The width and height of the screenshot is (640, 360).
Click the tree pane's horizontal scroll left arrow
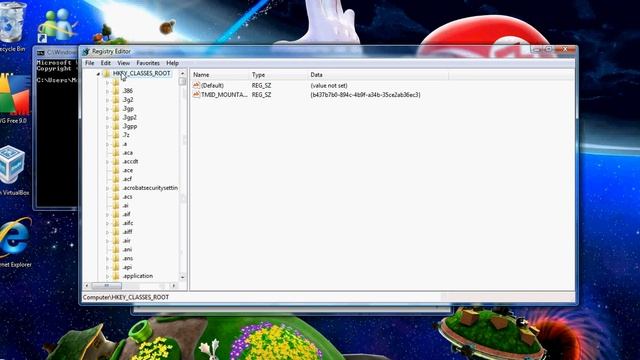tap(86, 285)
